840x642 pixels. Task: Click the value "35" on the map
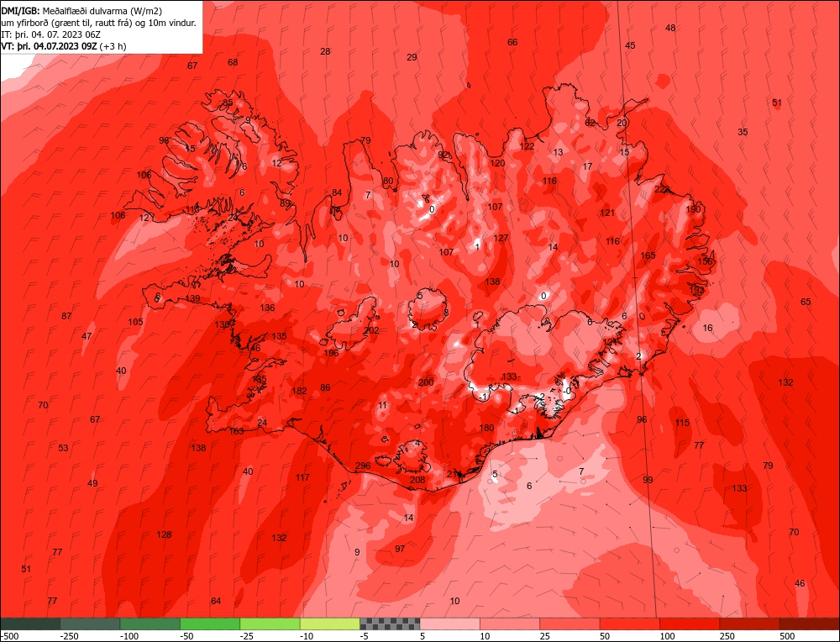point(743,133)
